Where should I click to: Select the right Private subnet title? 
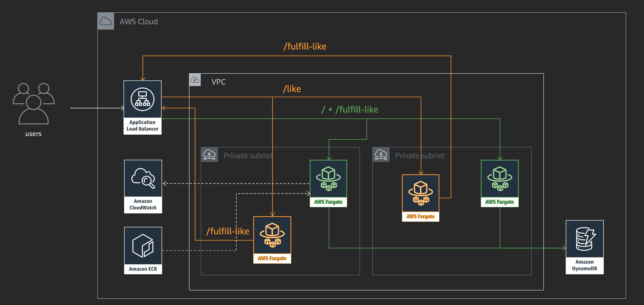(420, 156)
